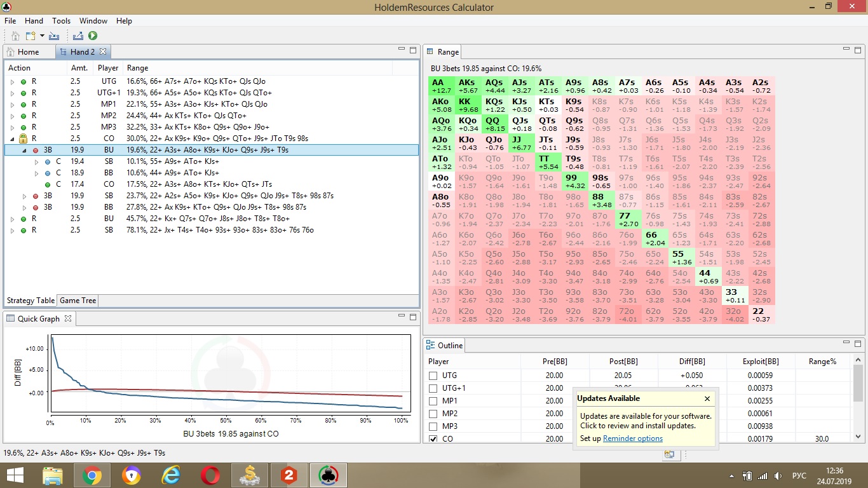The image size is (868, 488).
Task: Open the Windows Start button
Action: pos(15,475)
